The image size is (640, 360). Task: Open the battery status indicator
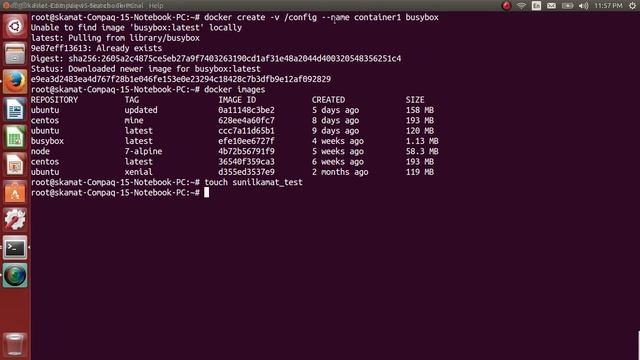click(x=567, y=6)
